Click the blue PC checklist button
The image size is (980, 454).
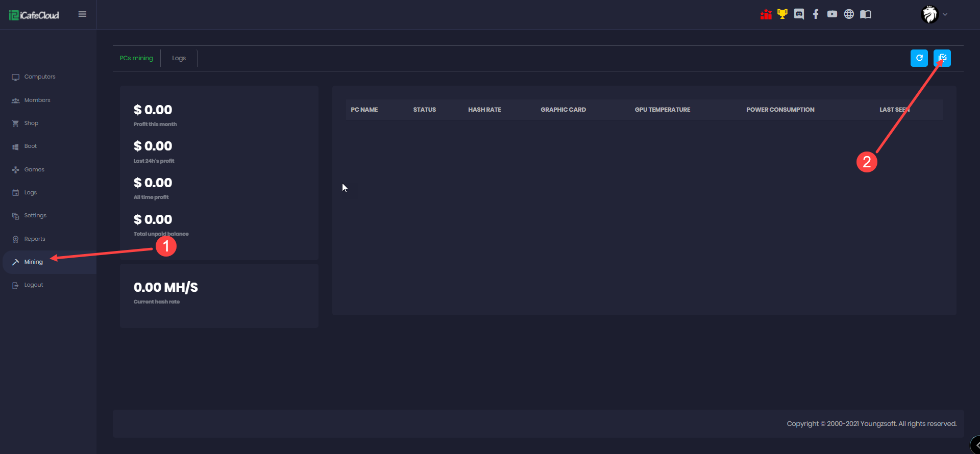point(942,58)
